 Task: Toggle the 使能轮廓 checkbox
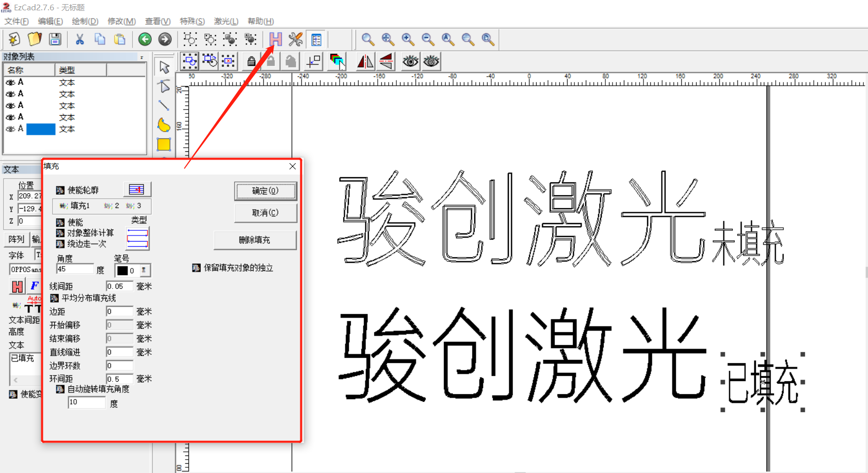(x=60, y=191)
